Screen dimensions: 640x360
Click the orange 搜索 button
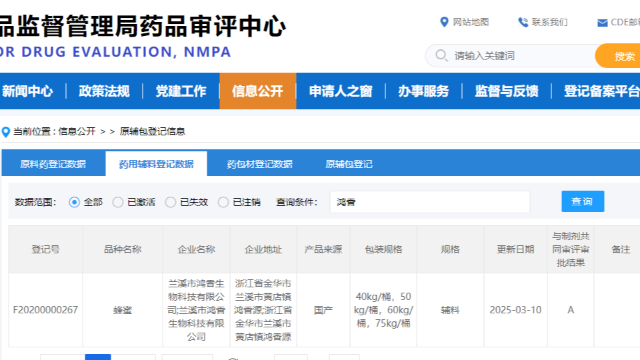pyautogui.click(x=618, y=56)
